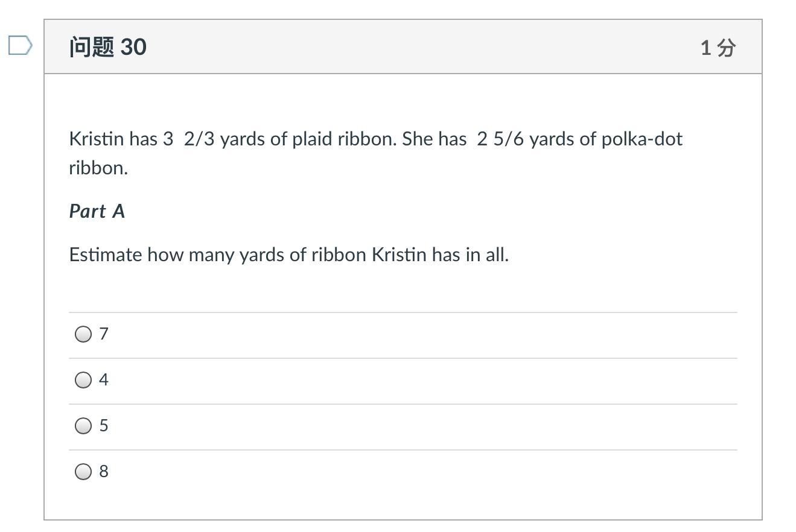This screenshot has height=532, width=796.
Task: Click the answer label text "8"
Action: 104,471
